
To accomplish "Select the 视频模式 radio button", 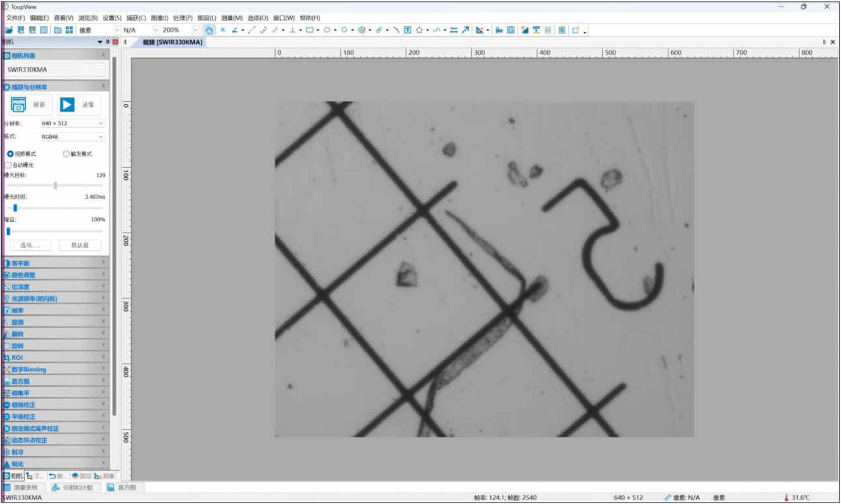I will (10, 154).
